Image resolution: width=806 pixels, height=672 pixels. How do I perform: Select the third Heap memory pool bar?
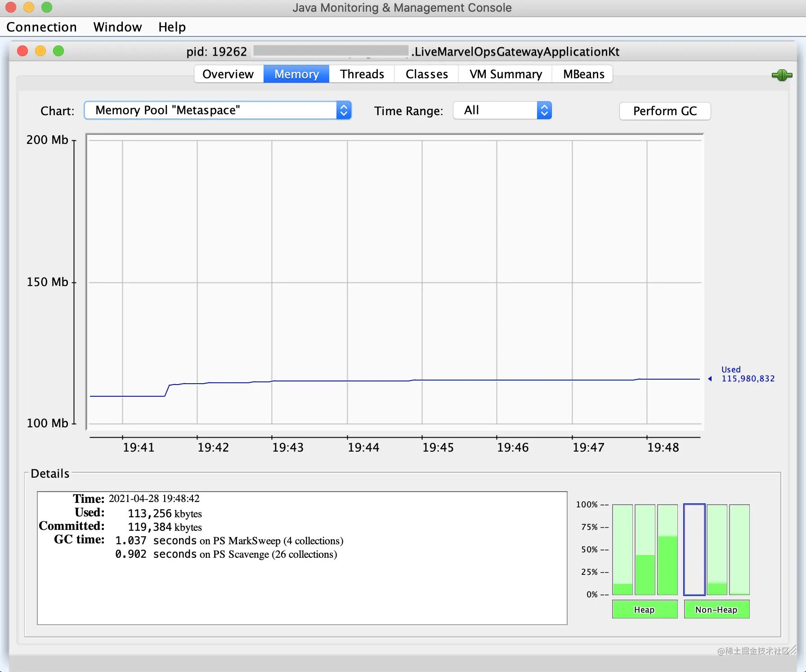tap(667, 550)
